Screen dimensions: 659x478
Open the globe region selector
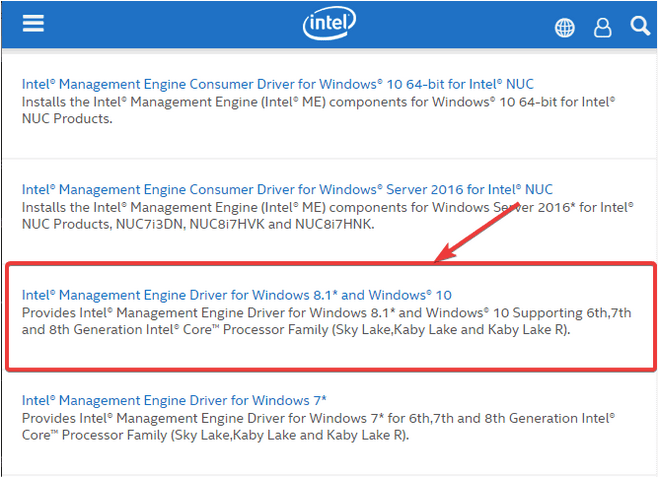pos(564,28)
